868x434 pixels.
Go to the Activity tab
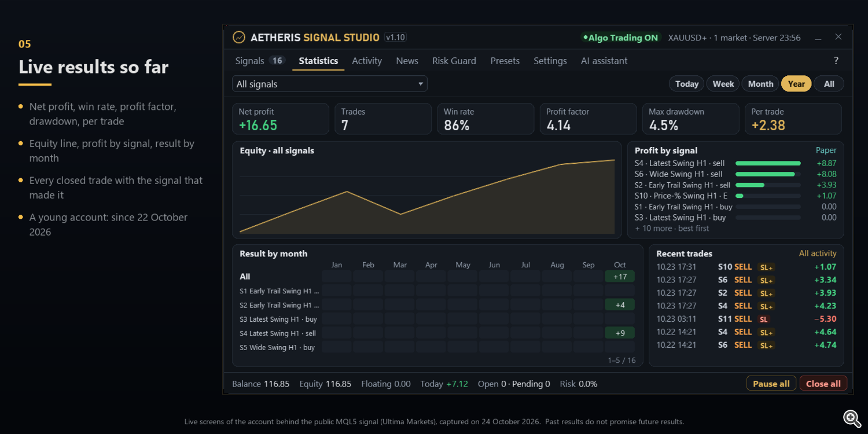(x=367, y=61)
